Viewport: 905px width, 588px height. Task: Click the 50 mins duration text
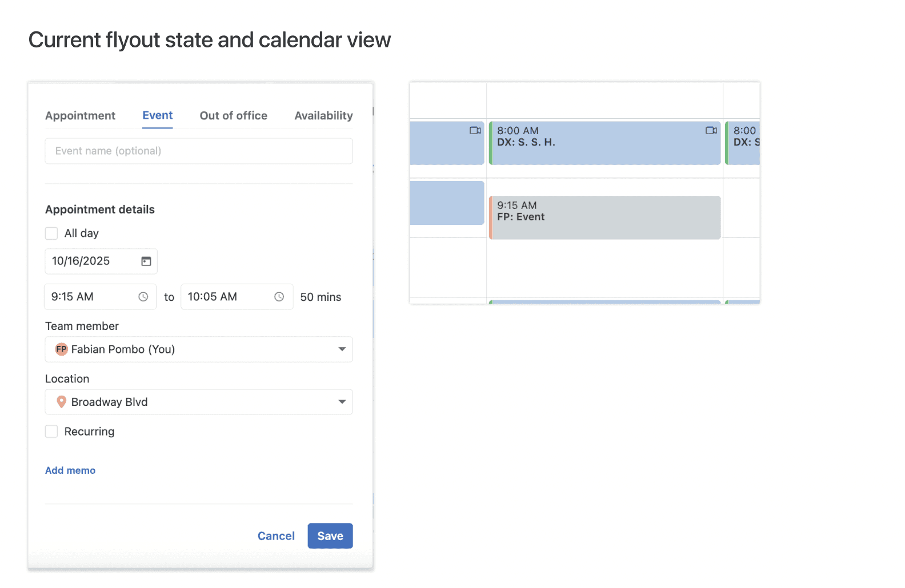[321, 297]
